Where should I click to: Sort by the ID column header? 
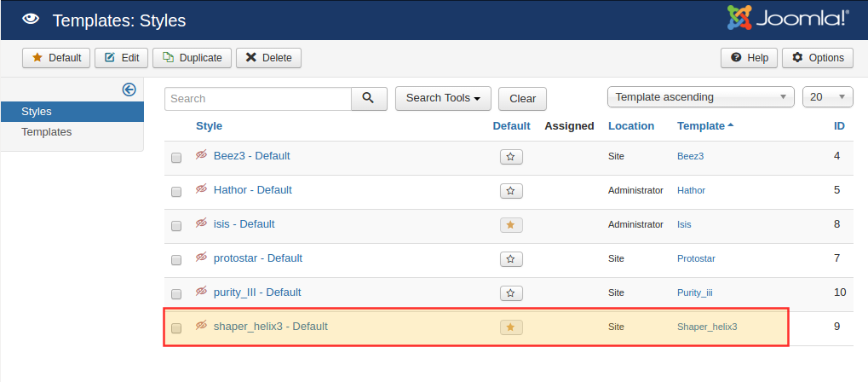click(839, 126)
